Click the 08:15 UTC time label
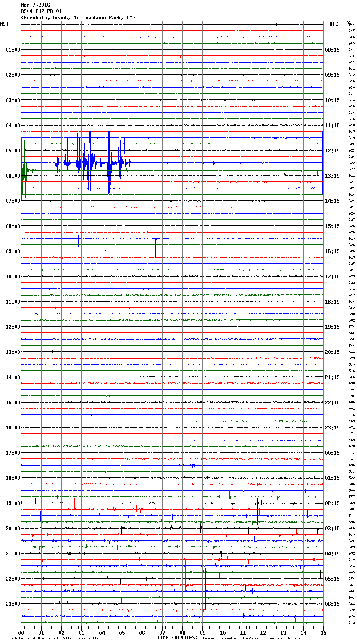Screen dimensions: 357x644 332,50
